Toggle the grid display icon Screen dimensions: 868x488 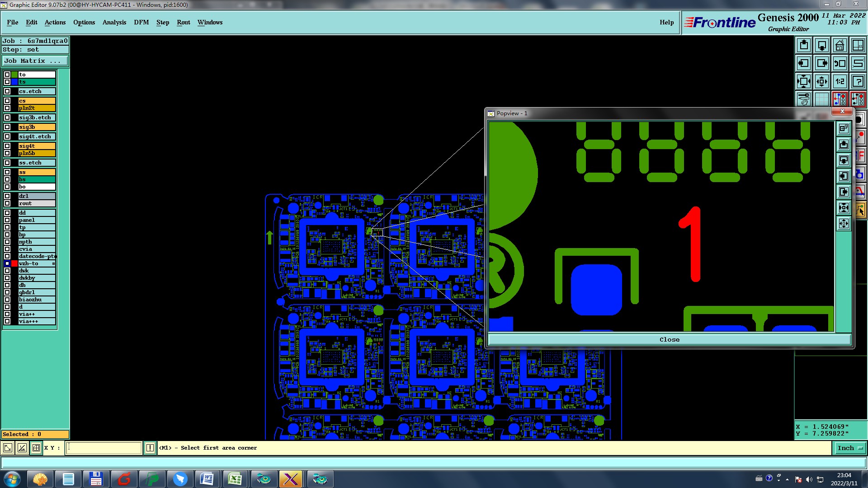pos(822,99)
